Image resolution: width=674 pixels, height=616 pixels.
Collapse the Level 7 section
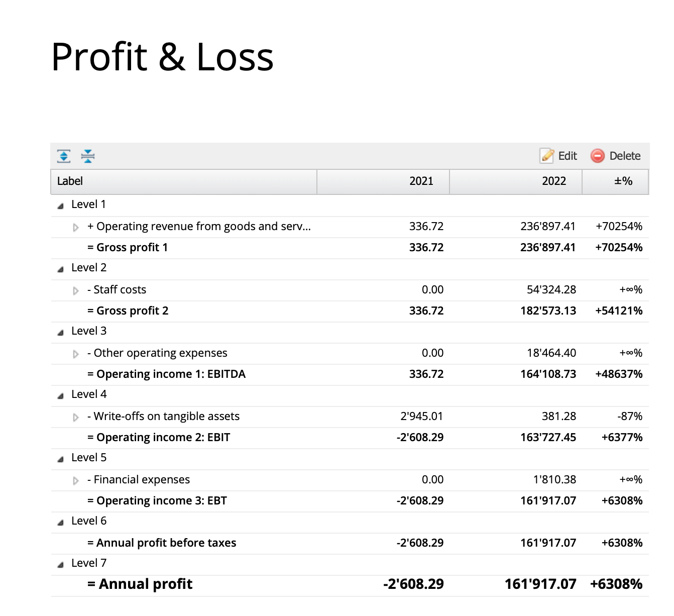[x=60, y=563]
